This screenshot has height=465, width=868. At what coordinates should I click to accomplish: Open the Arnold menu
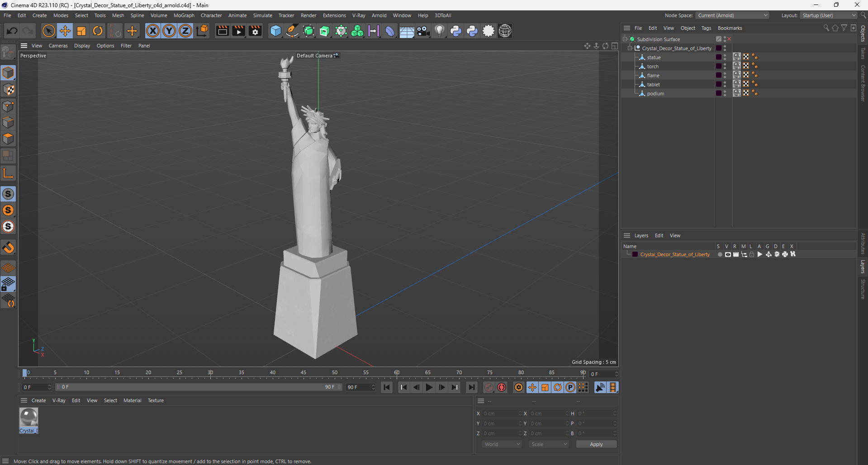(x=379, y=15)
